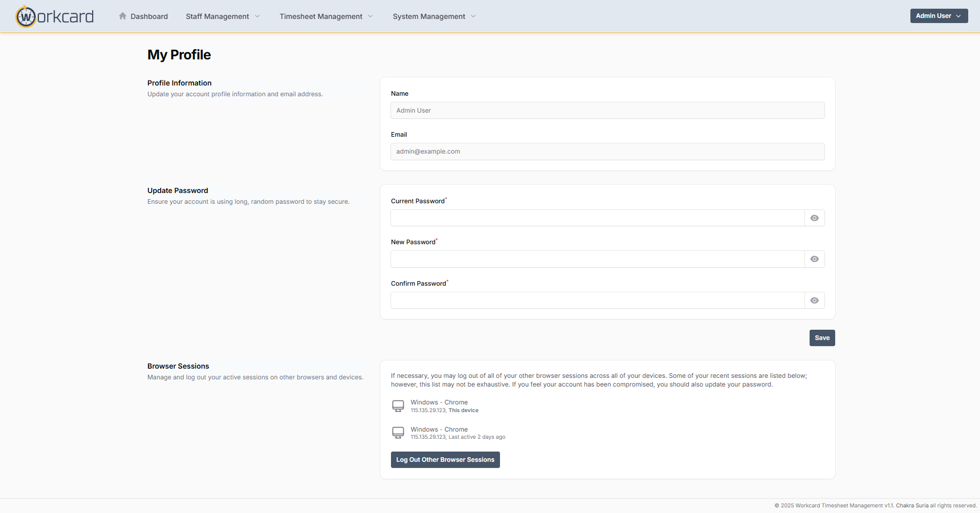Focus the Current Password field
This screenshot has width=980, height=513.
(x=597, y=218)
